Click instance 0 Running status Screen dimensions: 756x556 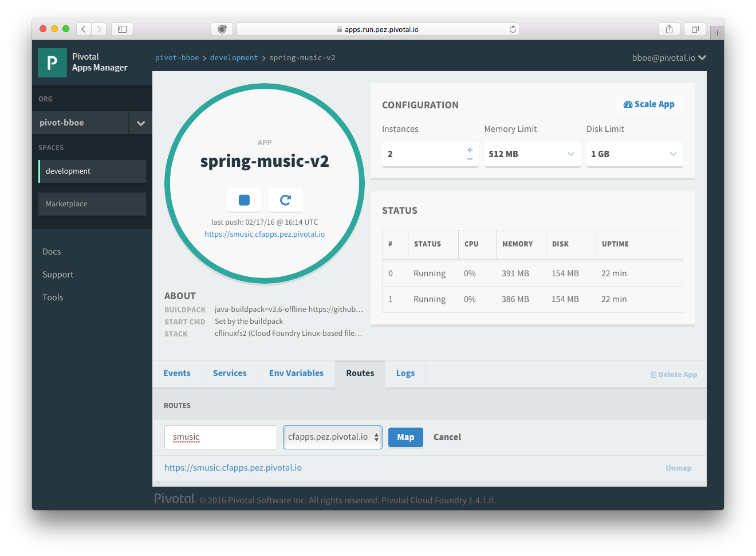[x=430, y=273]
